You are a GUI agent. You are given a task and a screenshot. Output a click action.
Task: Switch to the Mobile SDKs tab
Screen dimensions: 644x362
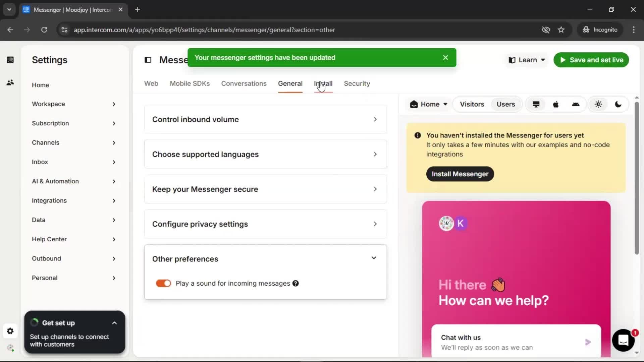pyautogui.click(x=190, y=83)
